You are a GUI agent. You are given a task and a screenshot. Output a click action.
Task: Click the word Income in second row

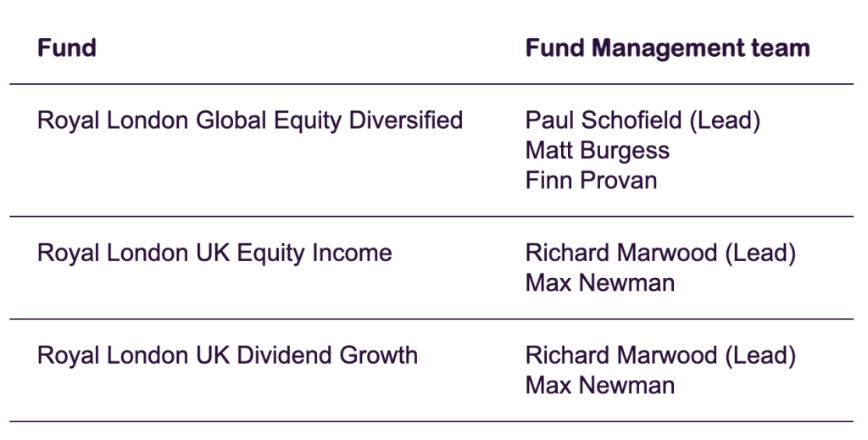click(352, 253)
